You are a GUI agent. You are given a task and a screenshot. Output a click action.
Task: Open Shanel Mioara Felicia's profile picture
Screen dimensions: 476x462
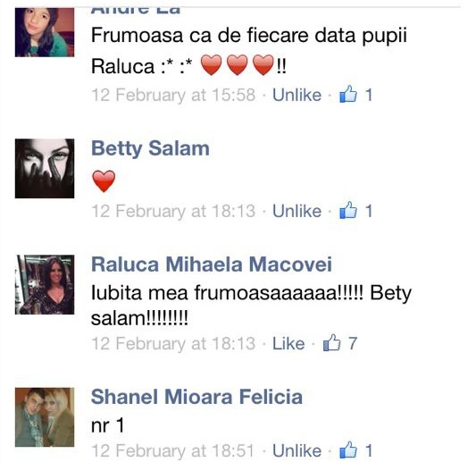[45, 417]
